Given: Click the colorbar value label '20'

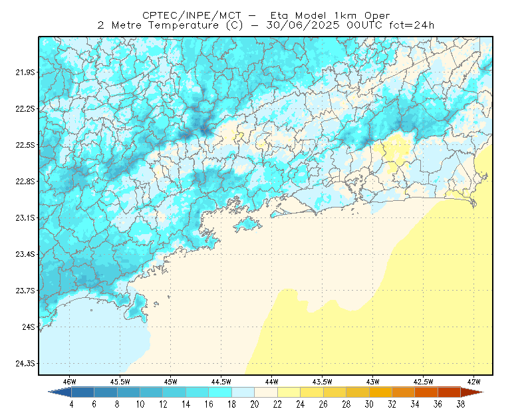Looking at the screenshot, I should pos(255,404).
